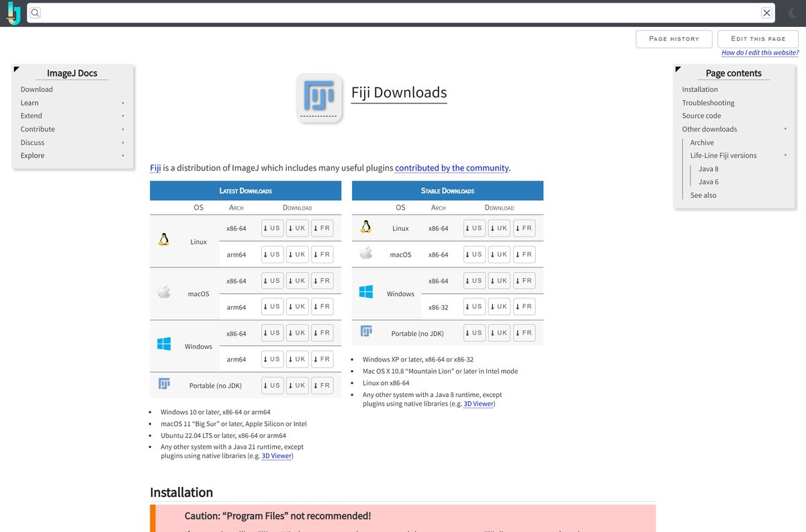The width and height of the screenshot is (806, 532).
Task: Go to Java 6 in Page contents
Action: pos(708,182)
